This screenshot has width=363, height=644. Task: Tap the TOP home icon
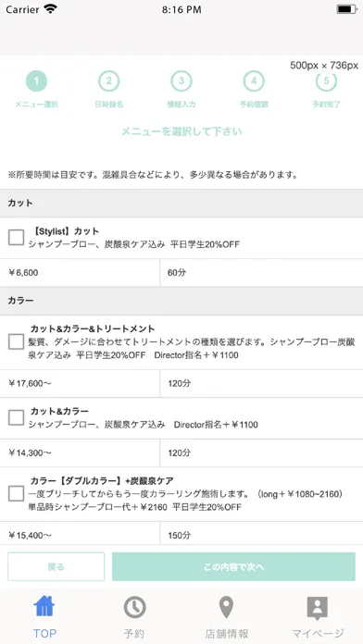[x=44, y=606]
